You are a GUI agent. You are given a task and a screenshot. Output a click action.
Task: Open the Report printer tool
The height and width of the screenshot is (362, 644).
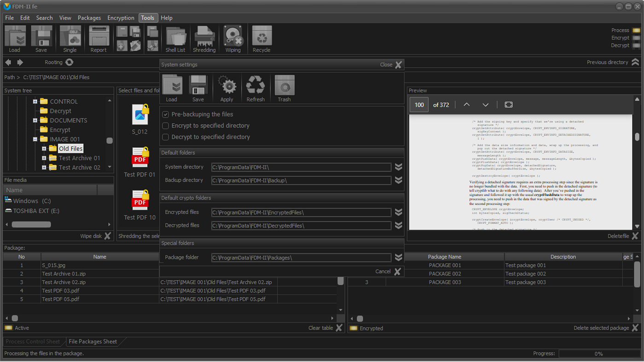click(99, 39)
